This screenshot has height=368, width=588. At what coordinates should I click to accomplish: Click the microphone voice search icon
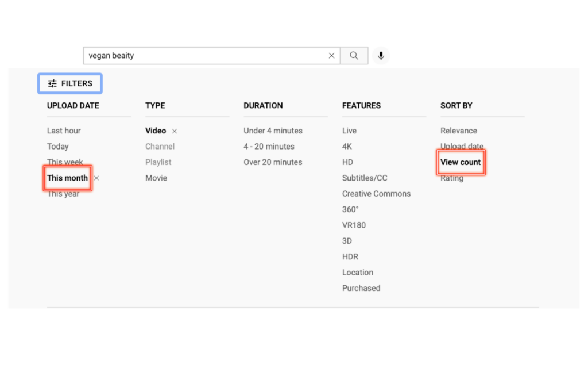click(380, 56)
